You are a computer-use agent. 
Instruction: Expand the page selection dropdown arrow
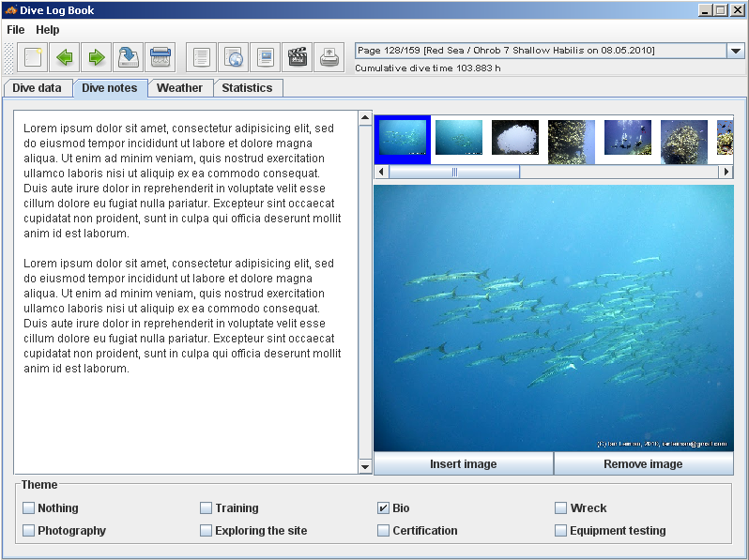click(736, 52)
